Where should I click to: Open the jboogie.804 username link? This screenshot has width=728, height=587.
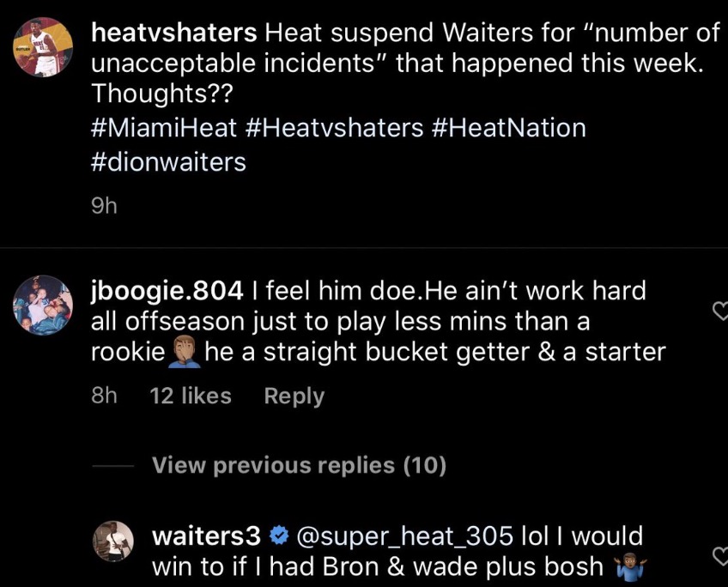[x=167, y=291]
